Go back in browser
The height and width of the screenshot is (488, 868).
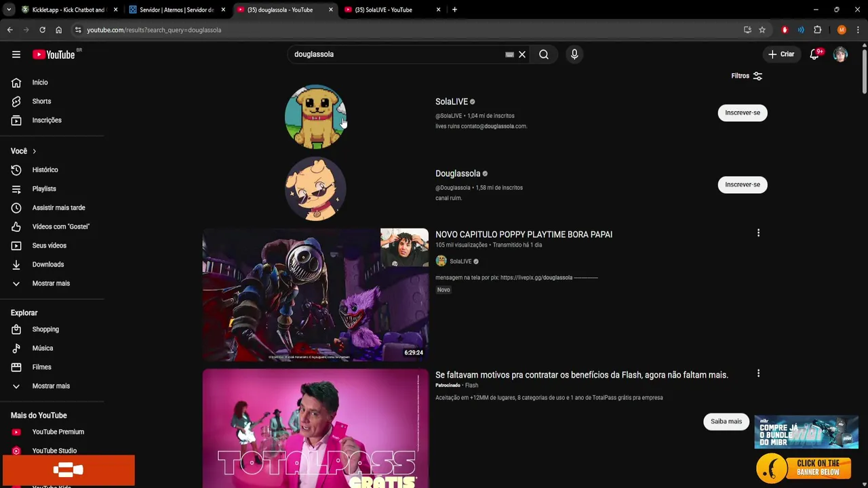[9, 30]
